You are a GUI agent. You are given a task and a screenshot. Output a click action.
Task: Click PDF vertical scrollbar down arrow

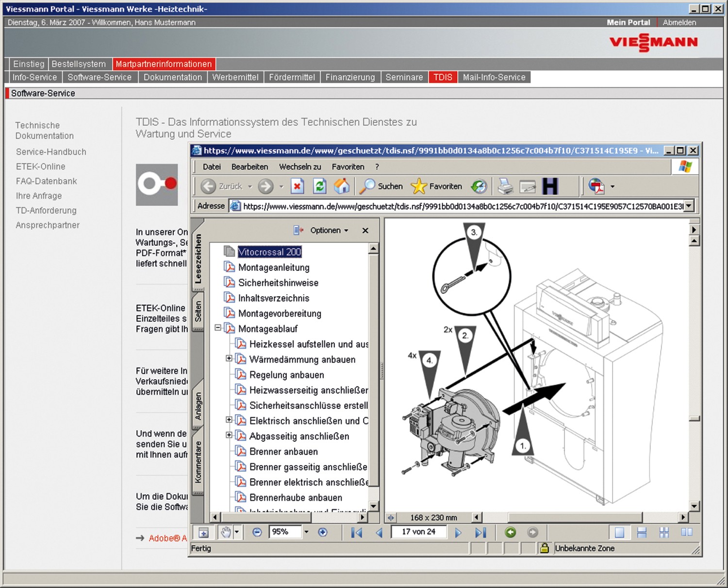point(695,506)
